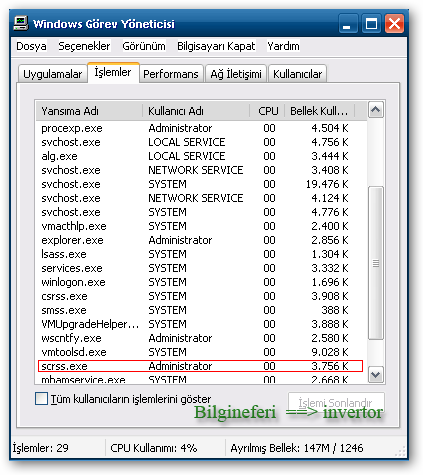The image size is (423, 475).
Task: Select svchost.exe using 19.476 K
Action: click(x=200, y=184)
